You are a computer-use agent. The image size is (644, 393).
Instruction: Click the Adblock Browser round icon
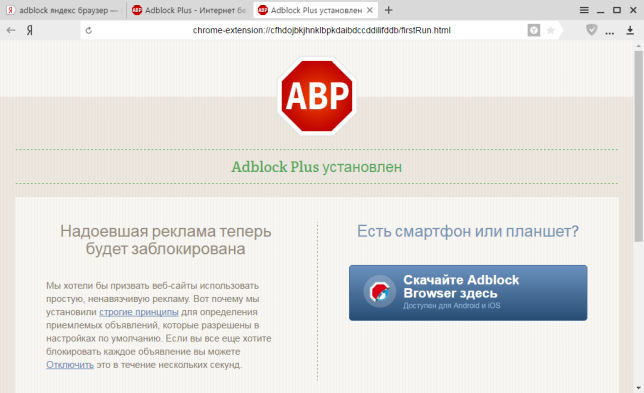coord(379,291)
